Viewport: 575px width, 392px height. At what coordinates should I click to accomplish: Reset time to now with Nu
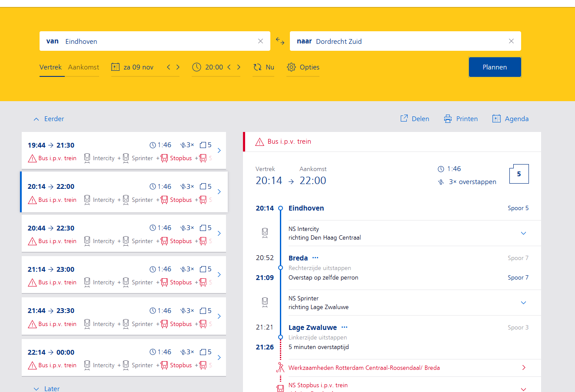pos(263,67)
